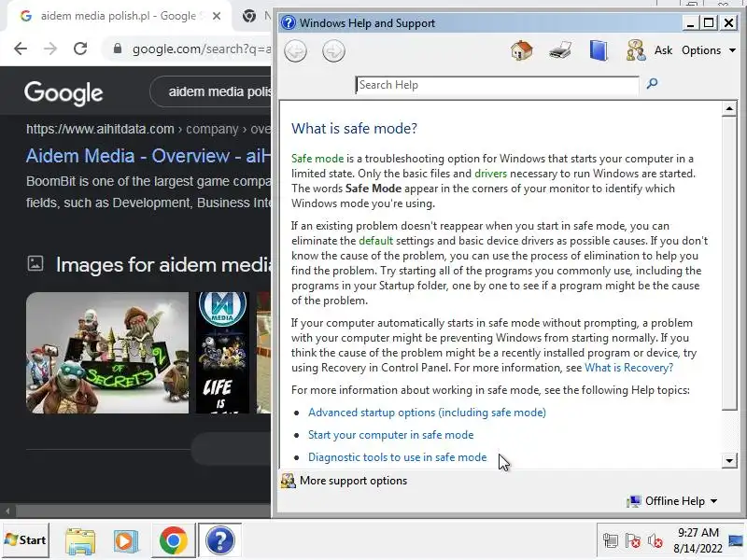Click the network tray icon
This screenshot has height=560, width=747.
click(x=611, y=541)
